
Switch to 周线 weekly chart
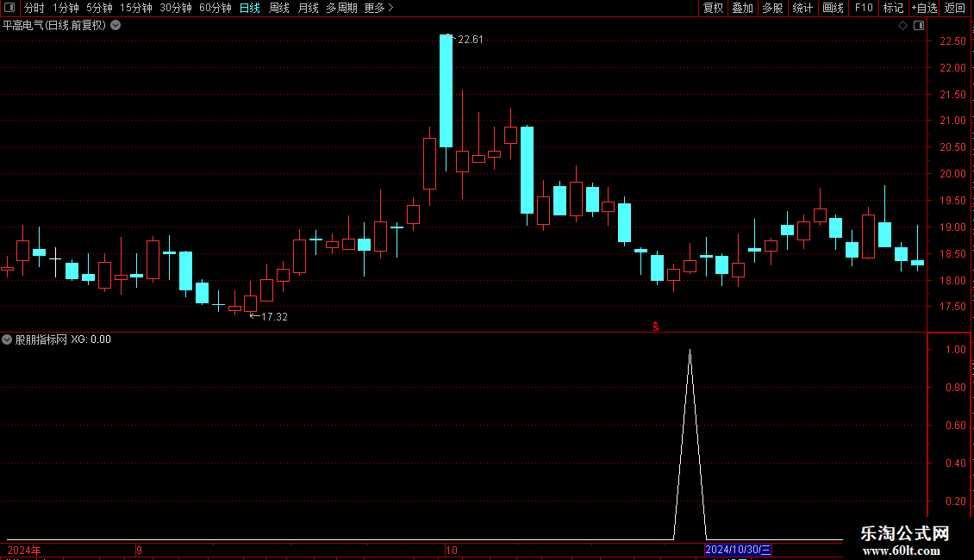point(279,8)
